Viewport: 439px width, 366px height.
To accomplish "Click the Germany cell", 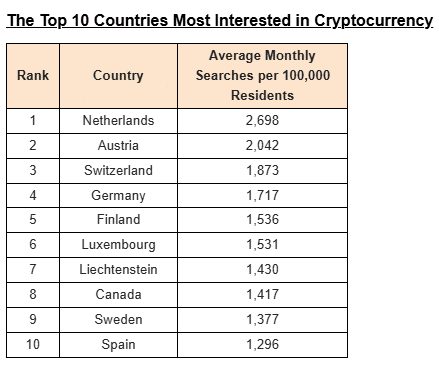I will pyautogui.click(x=118, y=195).
